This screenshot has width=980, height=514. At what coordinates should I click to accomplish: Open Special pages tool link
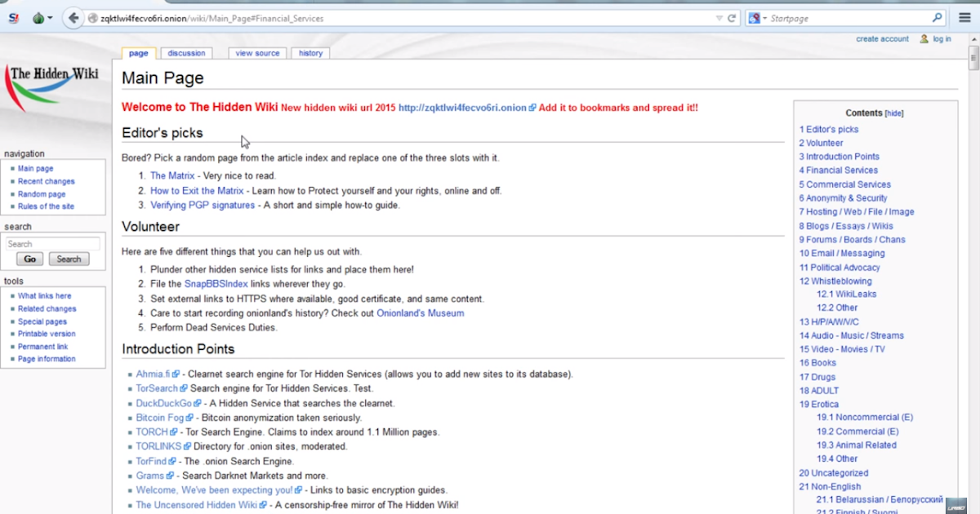[42, 321]
